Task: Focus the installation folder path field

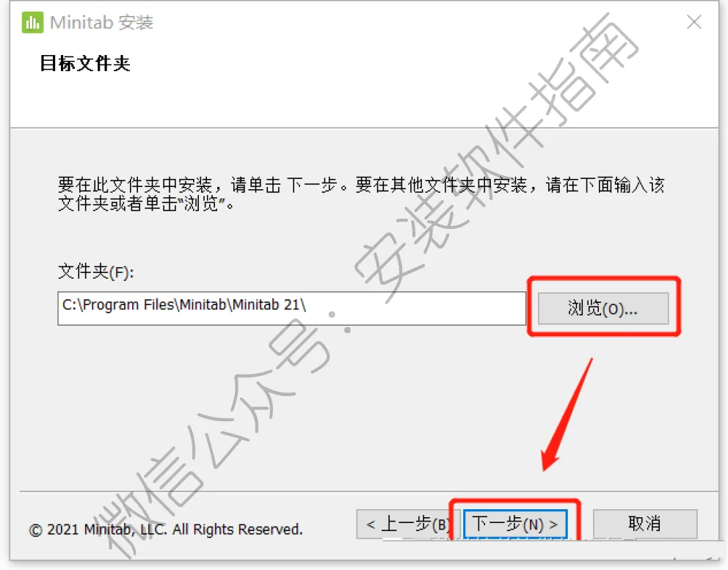Action: point(291,308)
